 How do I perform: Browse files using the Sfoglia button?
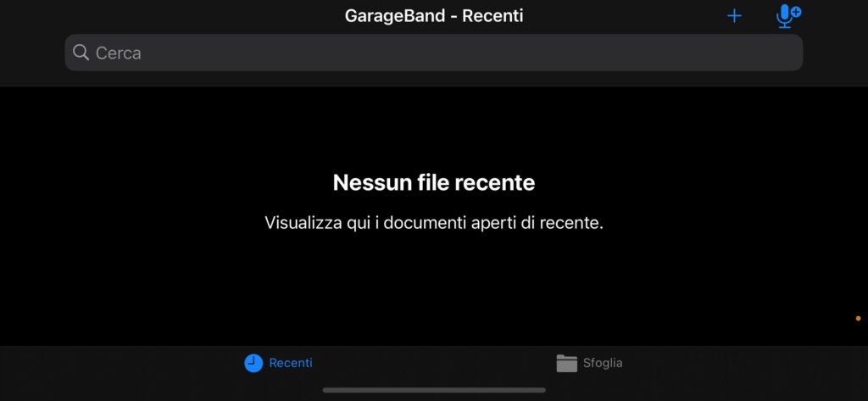[x=590, y=364]
